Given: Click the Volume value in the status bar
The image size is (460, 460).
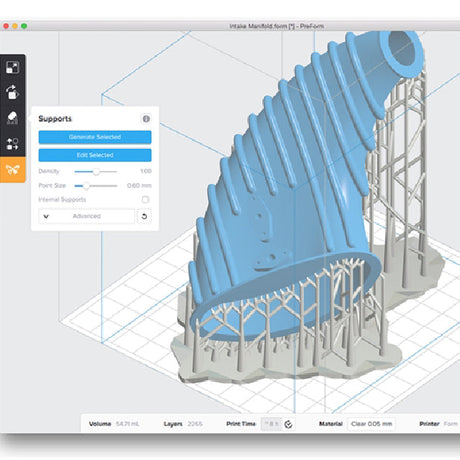Looking at the screenshot, I should coord(127,424).
